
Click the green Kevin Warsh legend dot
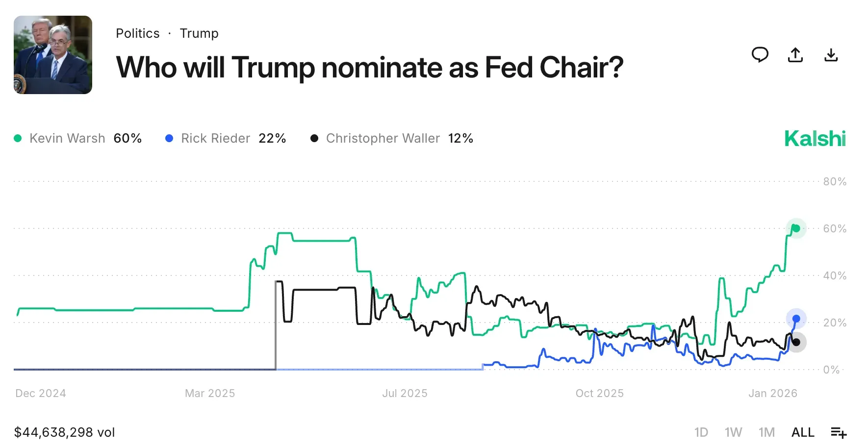click(x=18, y=138)
